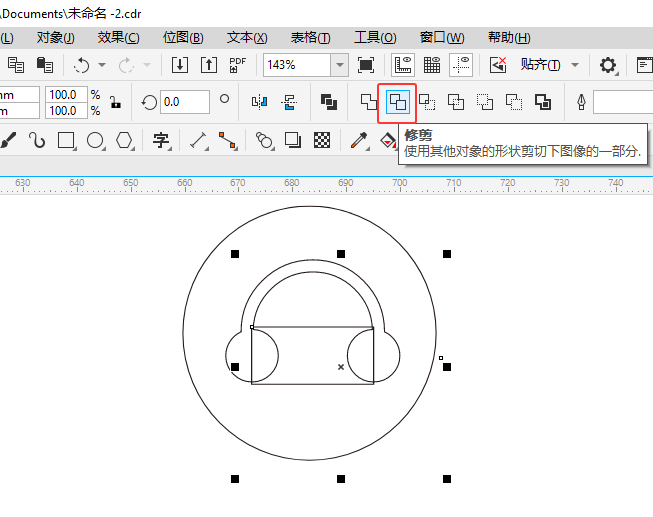Toggle the lock ratio padlock
This screenshot has height=517, width=653.
(116, 102)
